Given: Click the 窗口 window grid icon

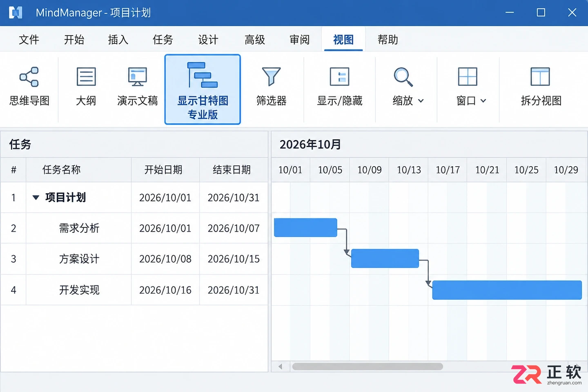Looking at the screenshot, I should point(468,77).
